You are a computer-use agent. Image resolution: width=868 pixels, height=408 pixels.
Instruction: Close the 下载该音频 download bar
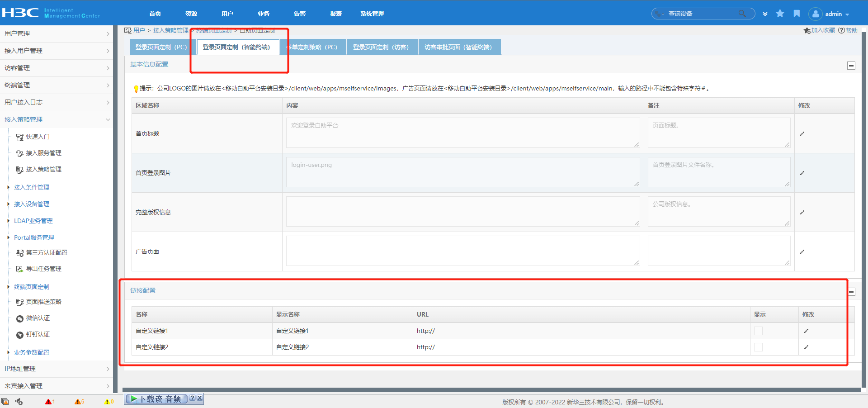tap(199, 398)
